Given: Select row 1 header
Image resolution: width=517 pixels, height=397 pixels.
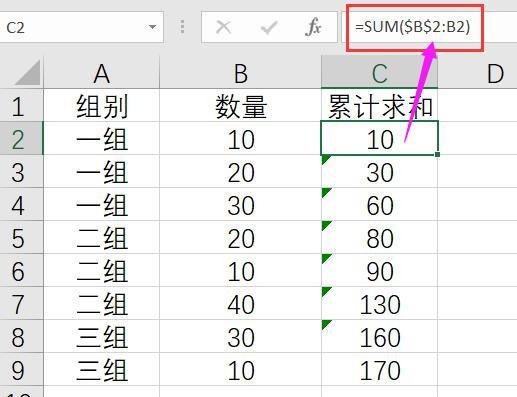Looking at the screenshot, I should 21,105.
